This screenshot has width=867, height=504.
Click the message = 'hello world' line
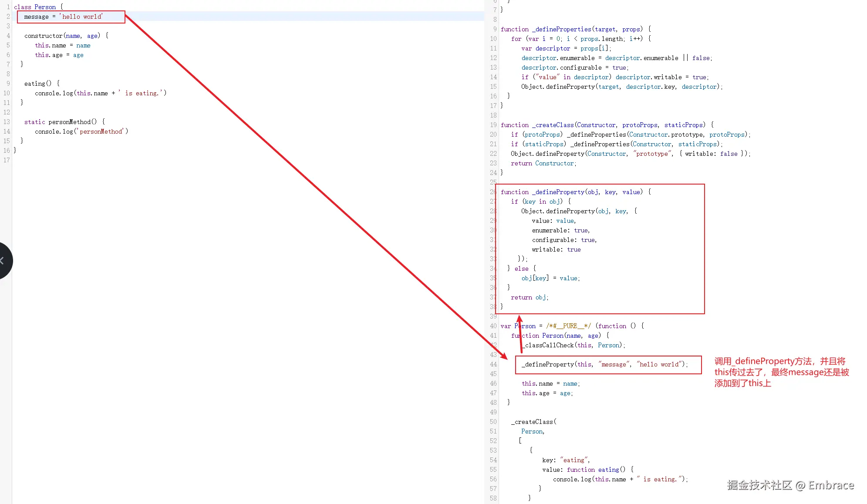64,17
